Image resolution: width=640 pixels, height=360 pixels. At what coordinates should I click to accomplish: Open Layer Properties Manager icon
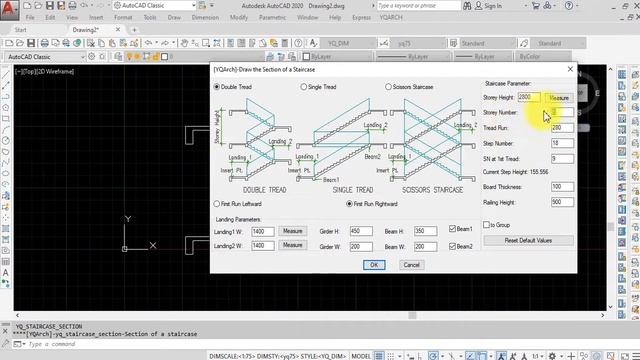(x=118, y=56)
